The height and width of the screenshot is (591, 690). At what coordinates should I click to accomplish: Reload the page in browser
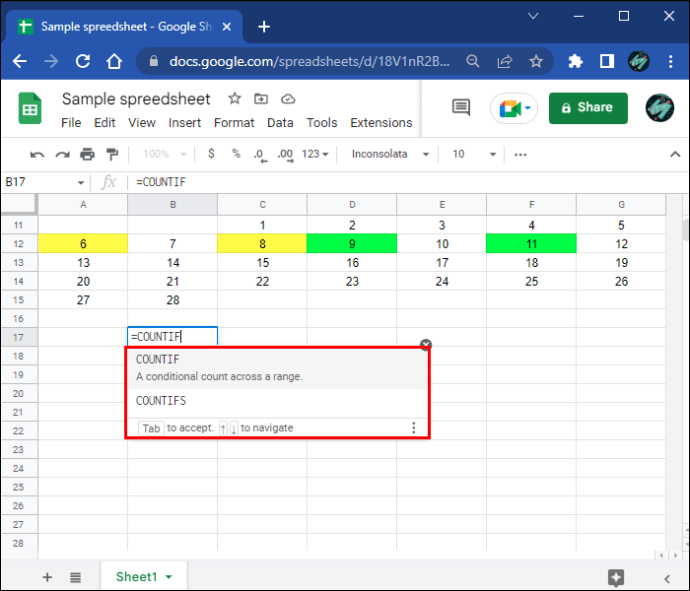click(x=83, y=61)
